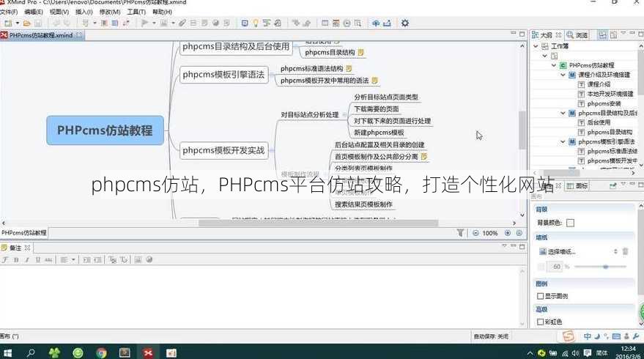Switch to the 浏览 tab
Screen dimensions: 644x359
[x=577, y=35]
